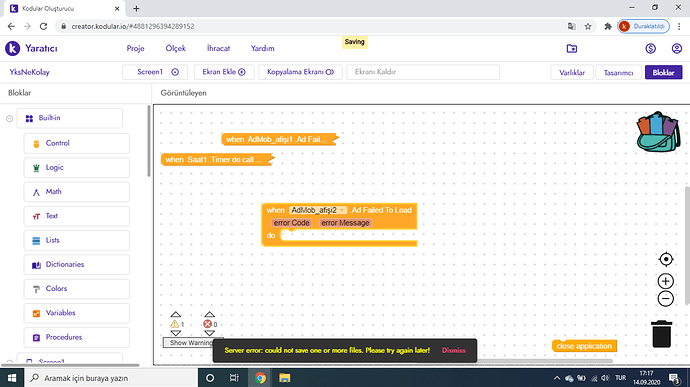Open the Procedures blocks category
690x387 pixels.
click(77, 337)
